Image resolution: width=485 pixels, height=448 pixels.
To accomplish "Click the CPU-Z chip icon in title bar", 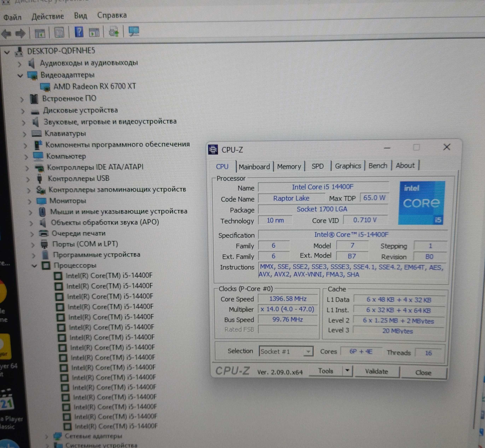I will [x=213, y=150].
